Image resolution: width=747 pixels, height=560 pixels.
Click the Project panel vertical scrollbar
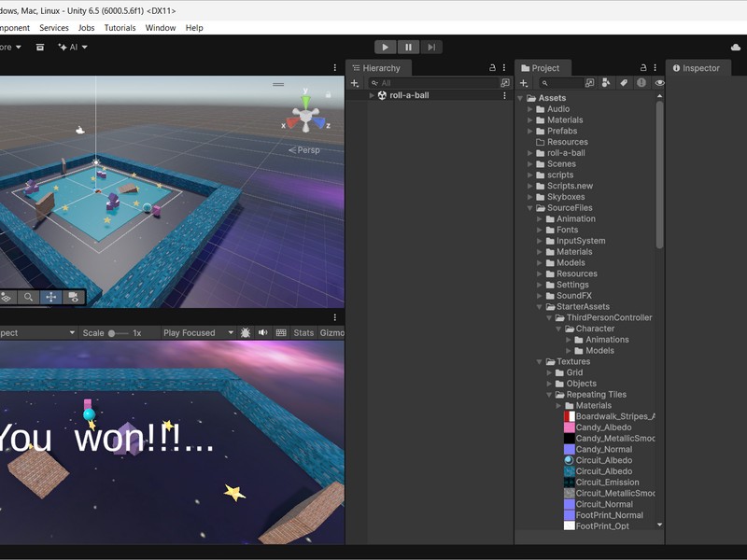[660, 175]
